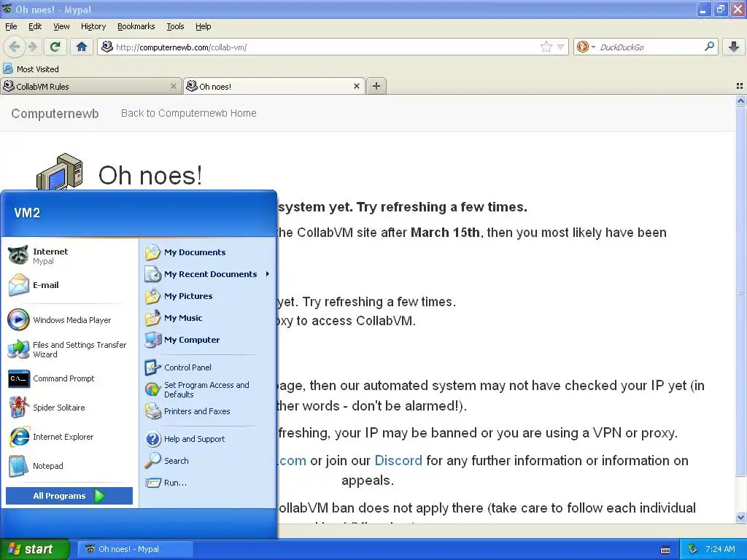Open Search from Start menu
Image resolution: width=747 pixels, height=560 pixels.
coord(208,461)
